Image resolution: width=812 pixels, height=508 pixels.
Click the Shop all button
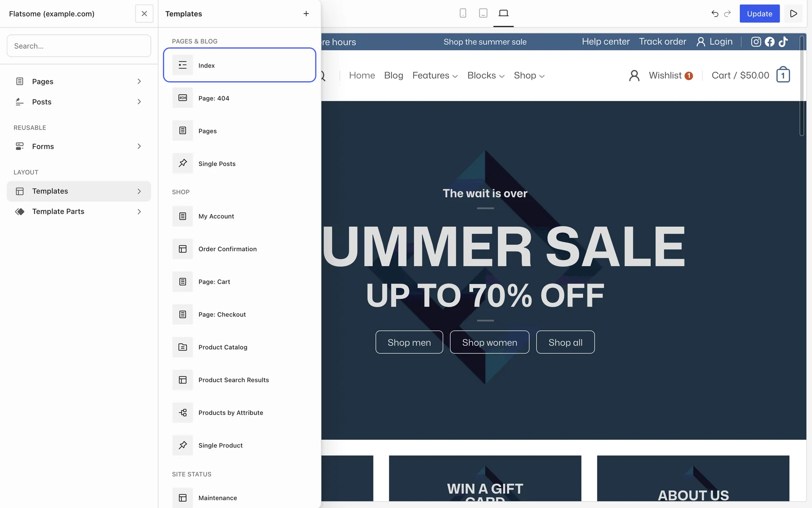(565, 342)
